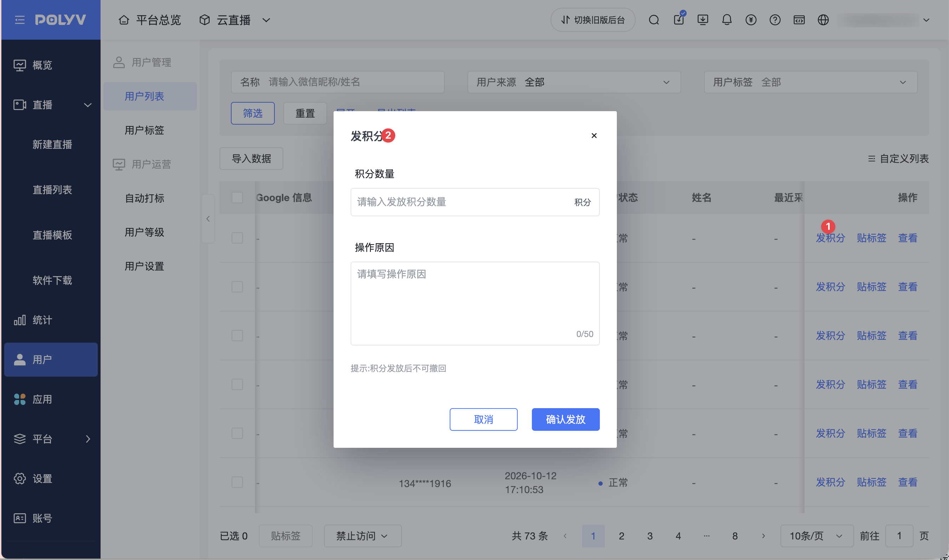Viewport: 949px width, 560px height.
Task: Open 应用 in the left sidebar
Action: click(51, 399)
